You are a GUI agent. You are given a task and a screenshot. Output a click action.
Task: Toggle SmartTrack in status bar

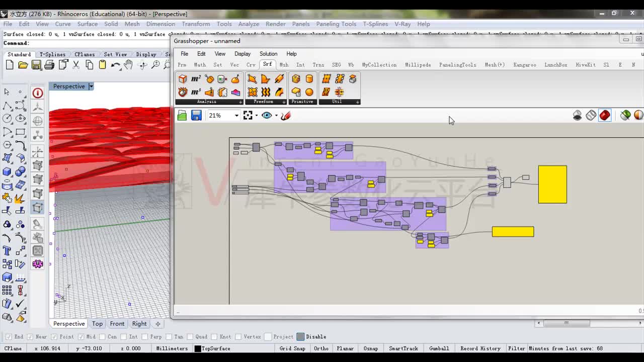point(404,348)
